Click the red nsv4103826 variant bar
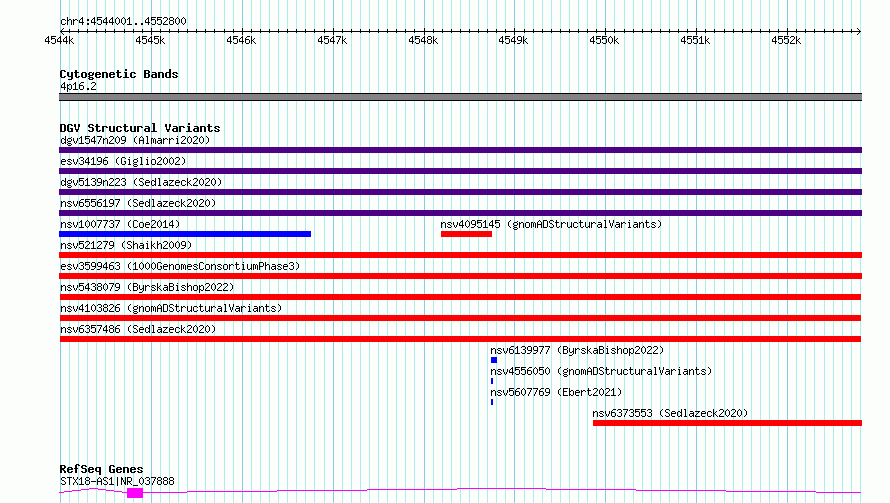The image size is (890, 503). 460,318
